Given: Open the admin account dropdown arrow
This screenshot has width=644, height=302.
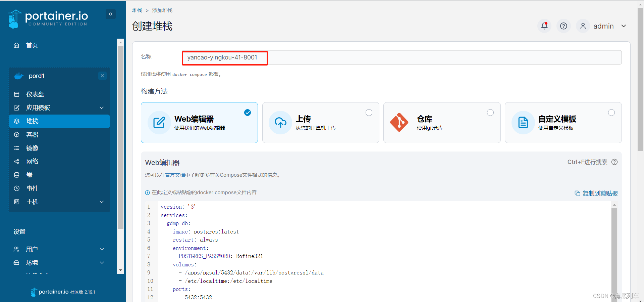Looking at the screenshot, I should click(x=624, y=26).
